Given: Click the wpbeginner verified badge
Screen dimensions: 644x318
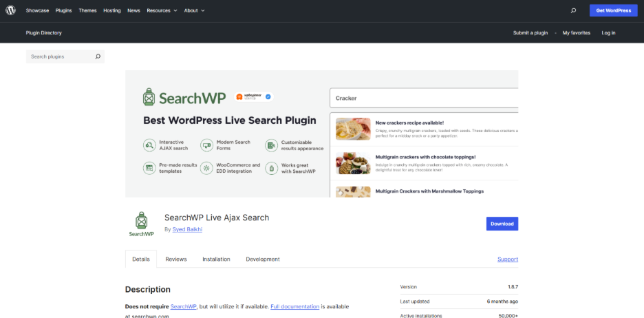Looking at the screenshot, I should click(x=254, y=97).
